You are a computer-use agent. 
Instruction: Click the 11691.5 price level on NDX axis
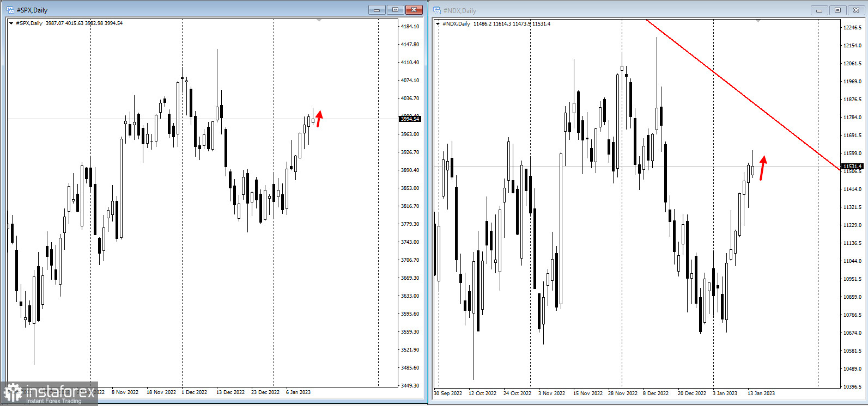853,136
